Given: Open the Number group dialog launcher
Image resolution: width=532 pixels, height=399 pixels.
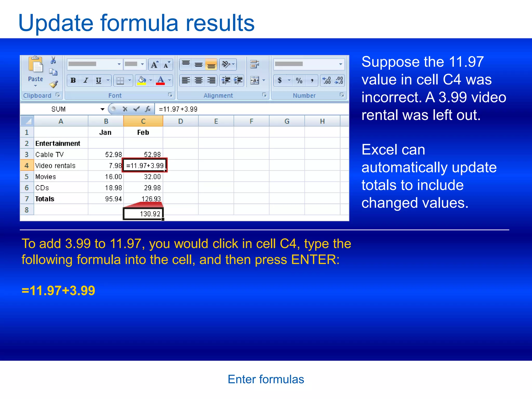Looking at the screenshot, I should click(342, 95).
